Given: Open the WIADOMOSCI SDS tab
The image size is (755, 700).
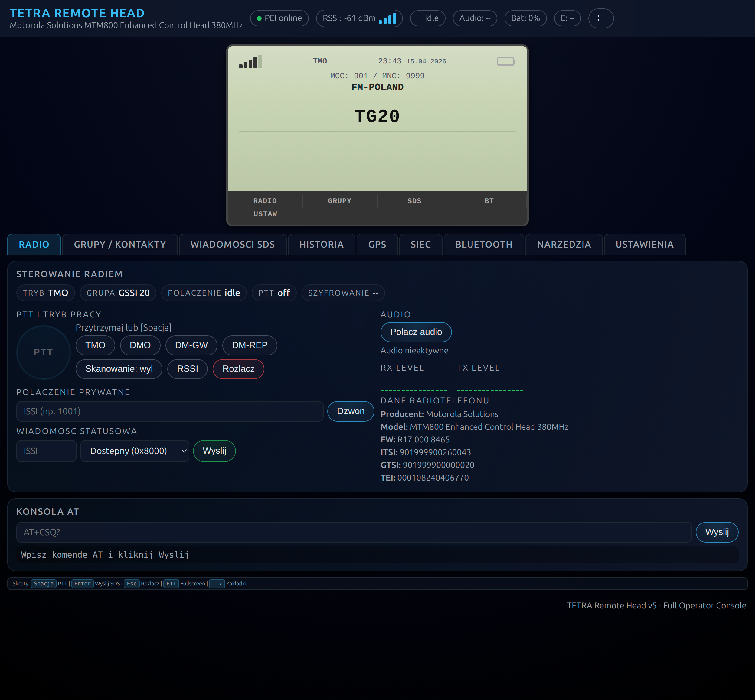Looking at the screenshot, I should pos(232,244).
